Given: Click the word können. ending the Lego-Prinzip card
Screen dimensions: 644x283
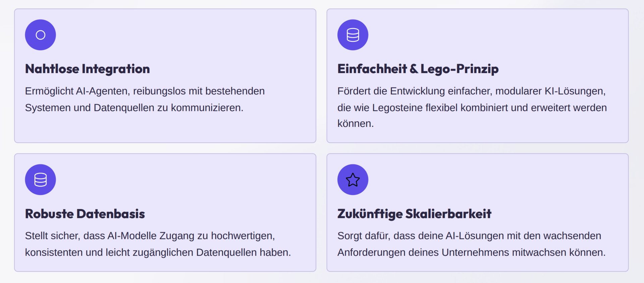Looking at the screenshot, I should 356,124.
